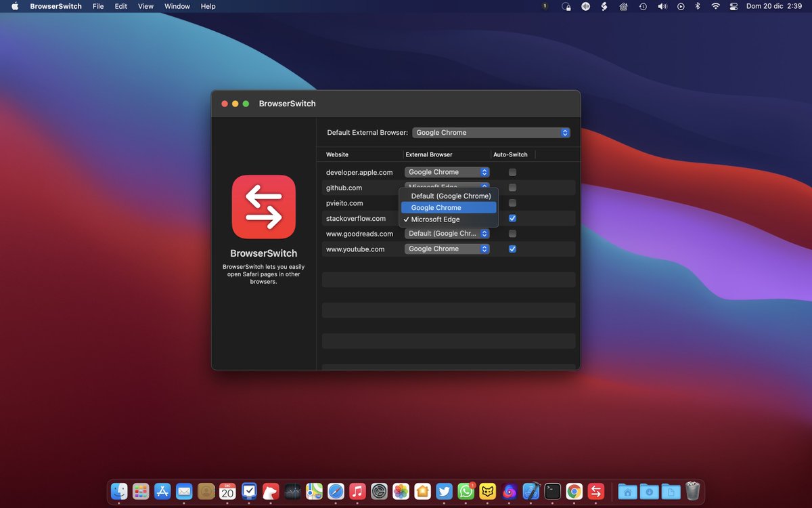
Task: Open Downloads folder stack in dock
Action: click(x=649, y=491)
